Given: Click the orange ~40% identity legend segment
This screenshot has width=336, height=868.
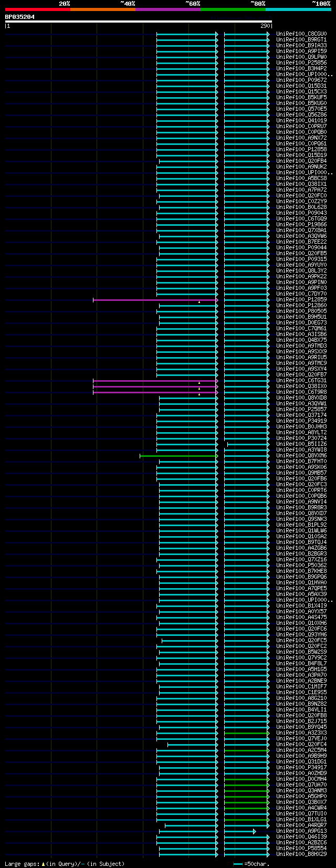Looking at the screenshot, I should (103, 9).
